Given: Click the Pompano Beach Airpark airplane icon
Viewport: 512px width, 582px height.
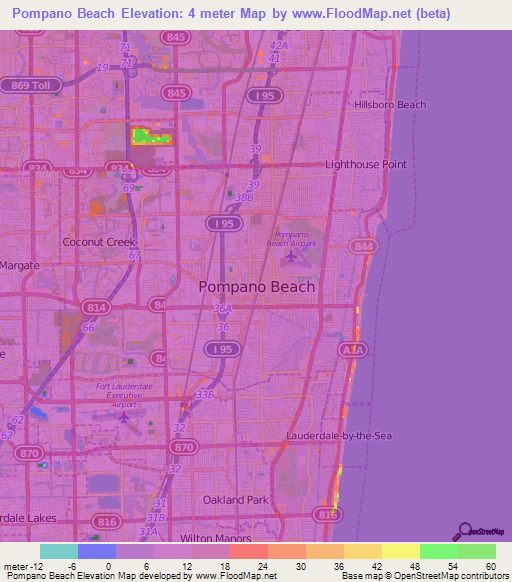Looking at the screenshot, I should 291,256.
